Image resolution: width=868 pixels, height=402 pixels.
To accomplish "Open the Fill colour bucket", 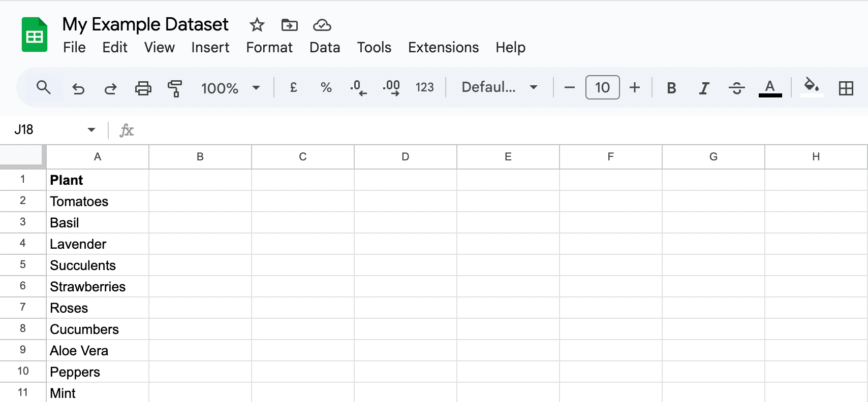I will [x=812, y=87].
